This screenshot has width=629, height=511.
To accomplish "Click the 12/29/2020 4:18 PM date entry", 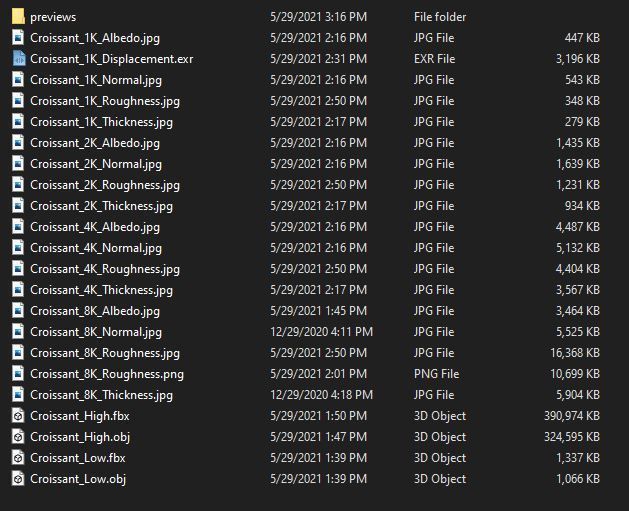I will pyautogui.click(x=321, y=395).
